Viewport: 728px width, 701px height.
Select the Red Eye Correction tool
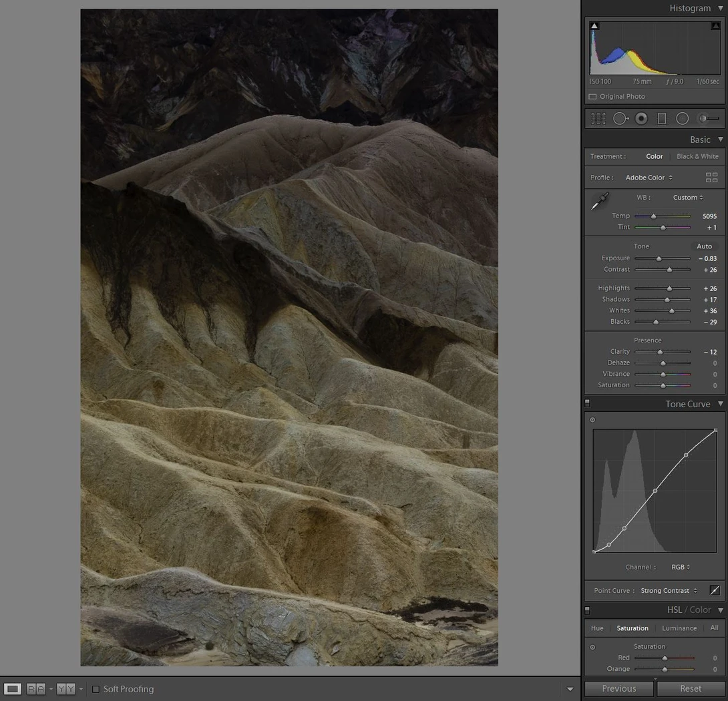[x=641, y=119]
